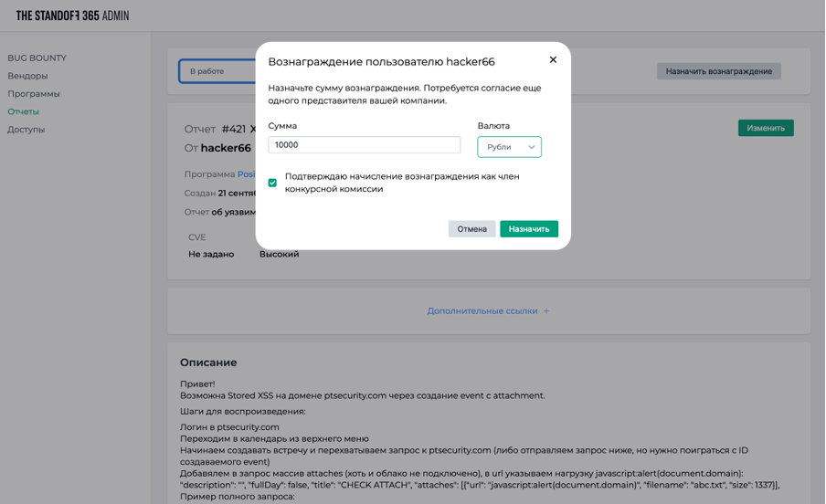Click 'Назначить вознаграждение' button in background
Screen dimensions: 826x504
pyautogui.click(x=718, y=71)
